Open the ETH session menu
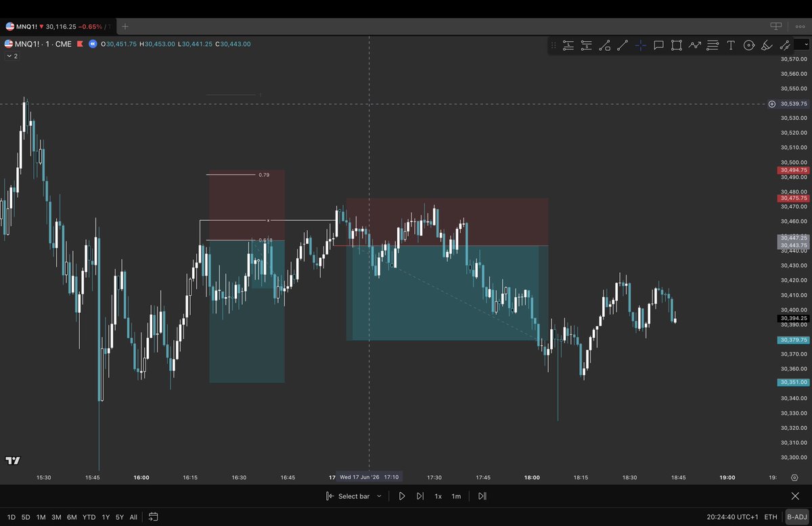This screenshot has width=812, height=526. (x=771, y=517)
